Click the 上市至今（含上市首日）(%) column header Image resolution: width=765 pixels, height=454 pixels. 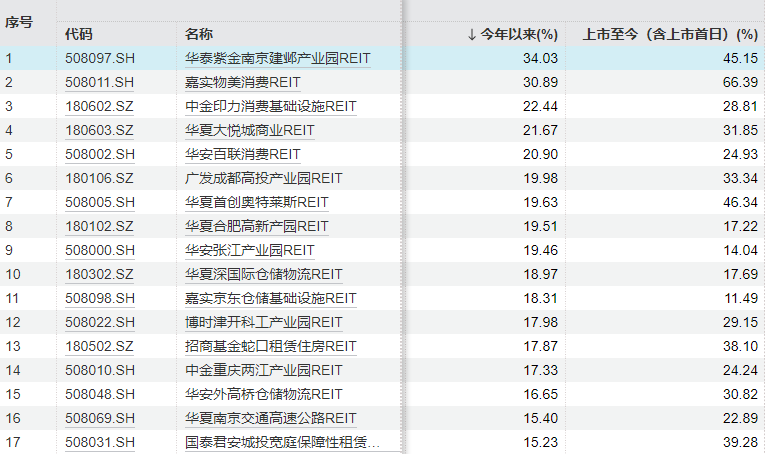(670, 34)
